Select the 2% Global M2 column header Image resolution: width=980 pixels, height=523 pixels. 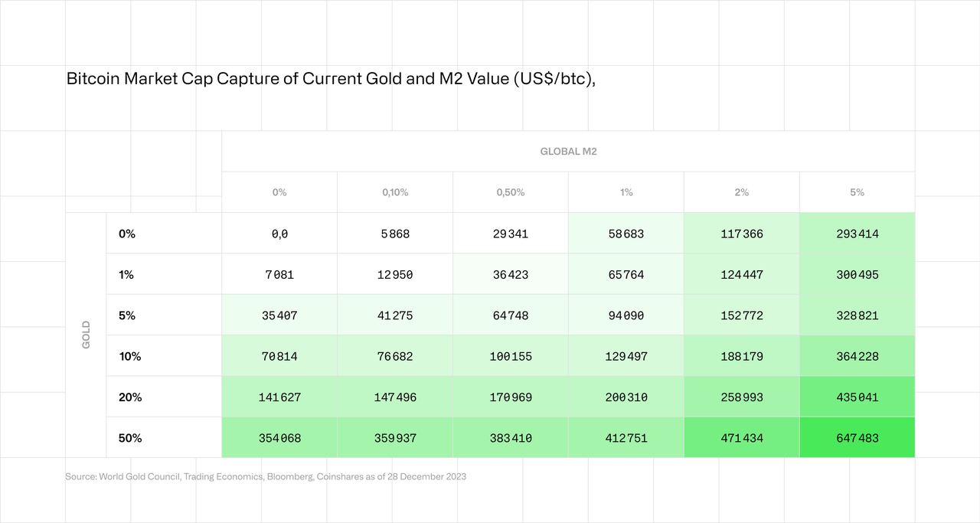point(742,192)
